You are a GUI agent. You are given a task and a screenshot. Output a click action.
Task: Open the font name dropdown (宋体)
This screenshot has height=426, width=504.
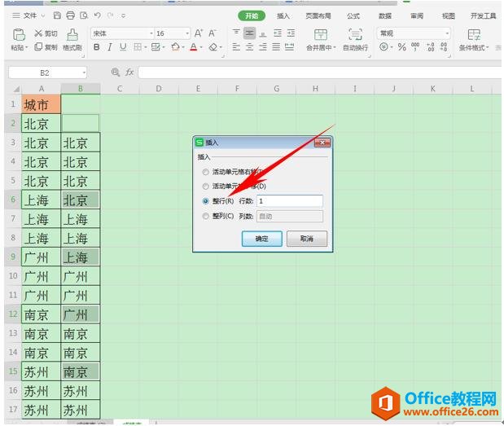pyautogui.click(x=151, y=33)
